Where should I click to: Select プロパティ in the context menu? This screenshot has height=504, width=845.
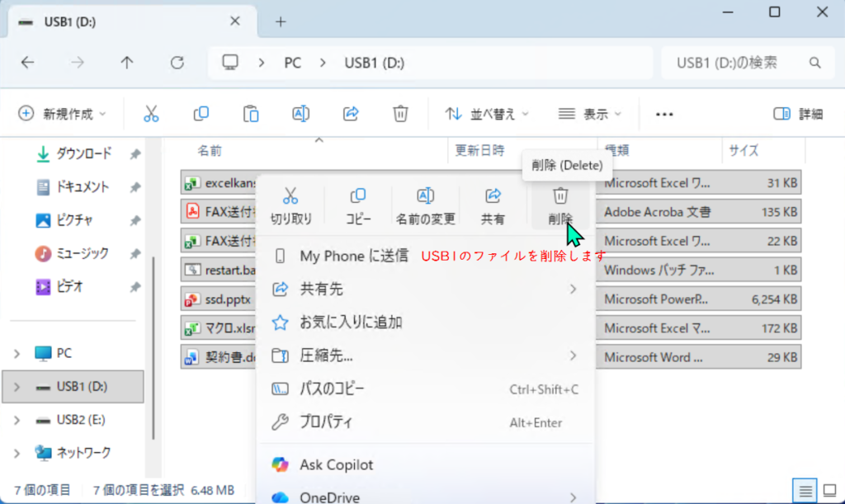[x=326, y=422]
